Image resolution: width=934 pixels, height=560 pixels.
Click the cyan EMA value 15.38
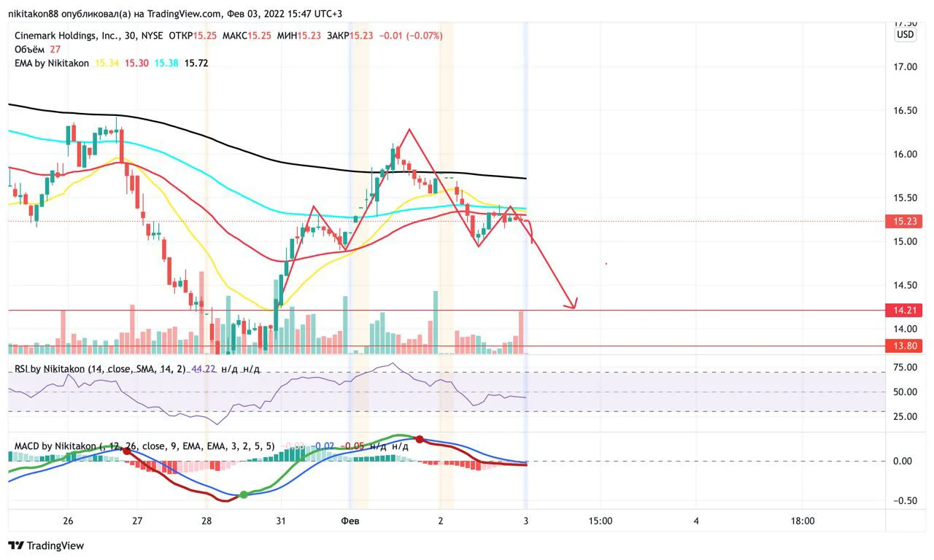click(x=166, y=63)
